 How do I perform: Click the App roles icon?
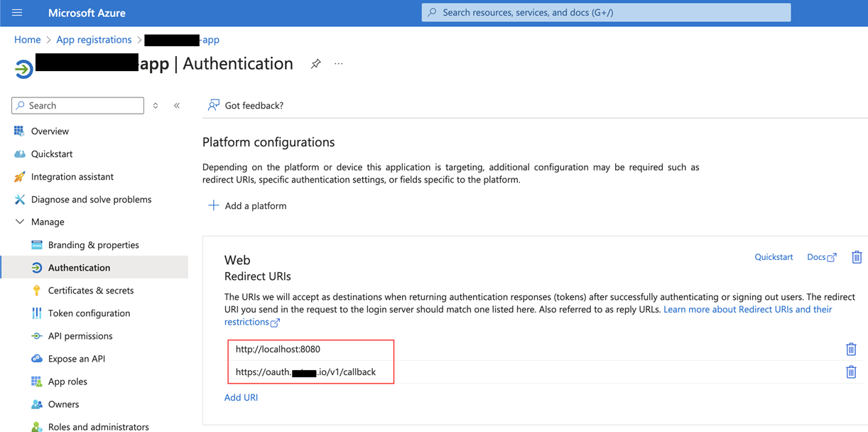tap(37, 382)
